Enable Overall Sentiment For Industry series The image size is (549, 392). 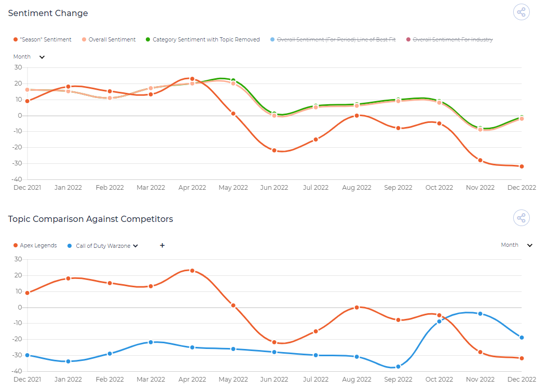coord(449,39)
